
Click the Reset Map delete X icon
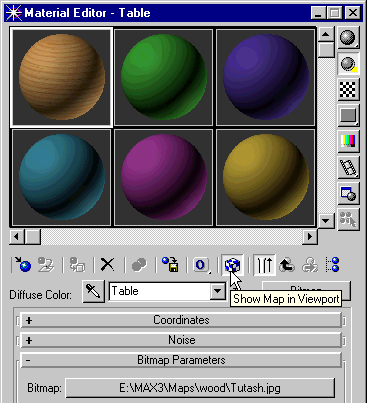tap(107, 265)
